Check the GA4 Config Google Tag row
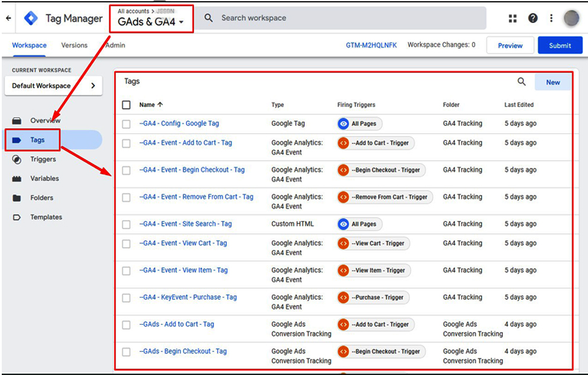588x375 pixels. [126, 124]
